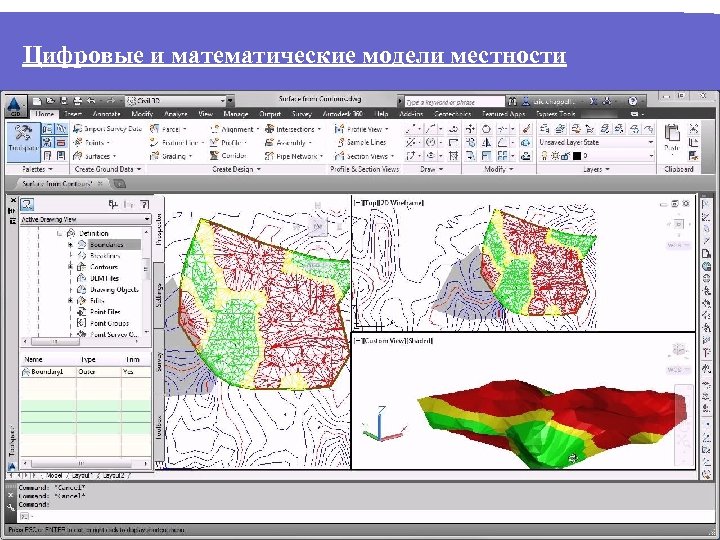Open the Settings vertical tab in Toolspace
The image size is (720, 540).
159,295
